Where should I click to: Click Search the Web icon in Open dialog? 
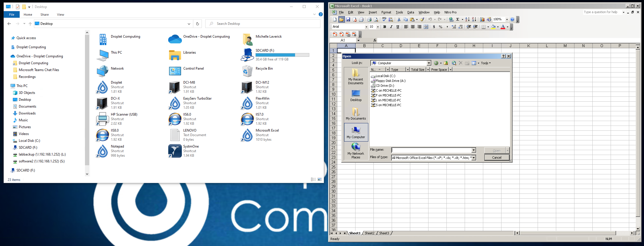point(454,63)
